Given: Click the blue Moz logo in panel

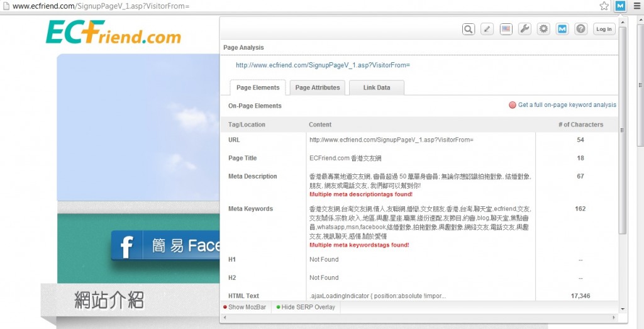Looking at the screenshot, I should coord(562,29).
